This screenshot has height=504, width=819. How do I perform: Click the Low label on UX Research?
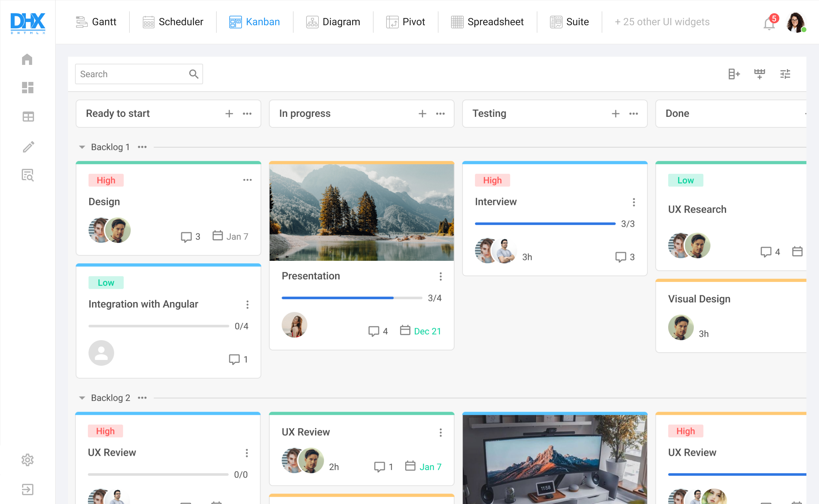(685, 180)
